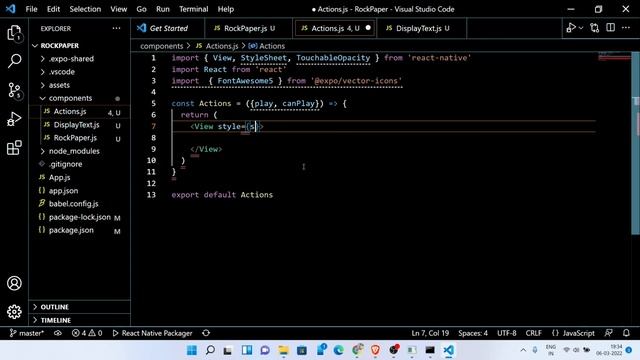Change indentation via Spaces: 4
Viewport: 640px width, 360px height.
click(473, 333)
